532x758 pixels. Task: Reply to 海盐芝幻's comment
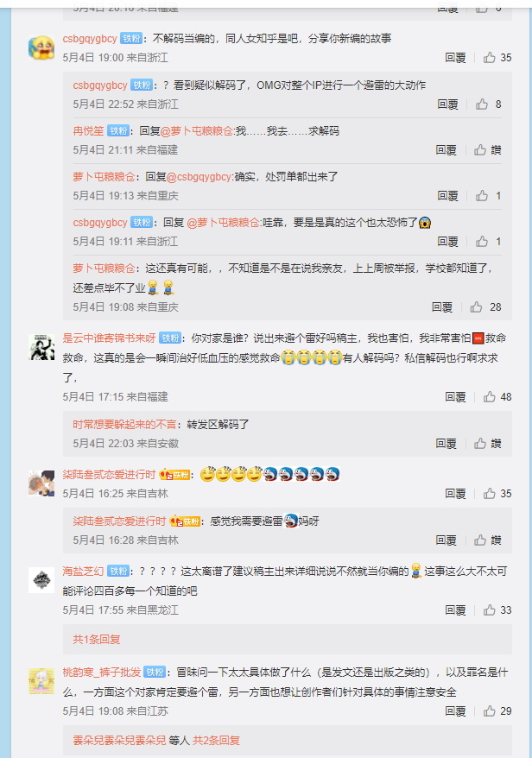click(455, 610)
